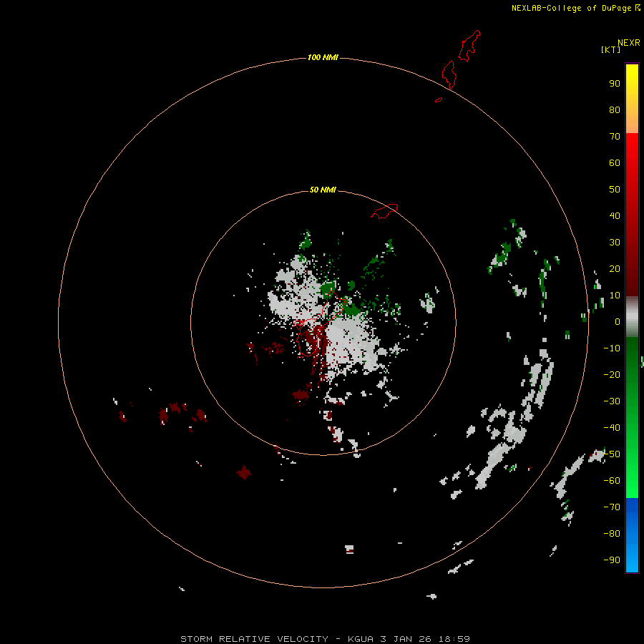Screen dimensions: 644x644
Task: Click the red Guam island outline at radar center
Action: [x=320, y=324]
